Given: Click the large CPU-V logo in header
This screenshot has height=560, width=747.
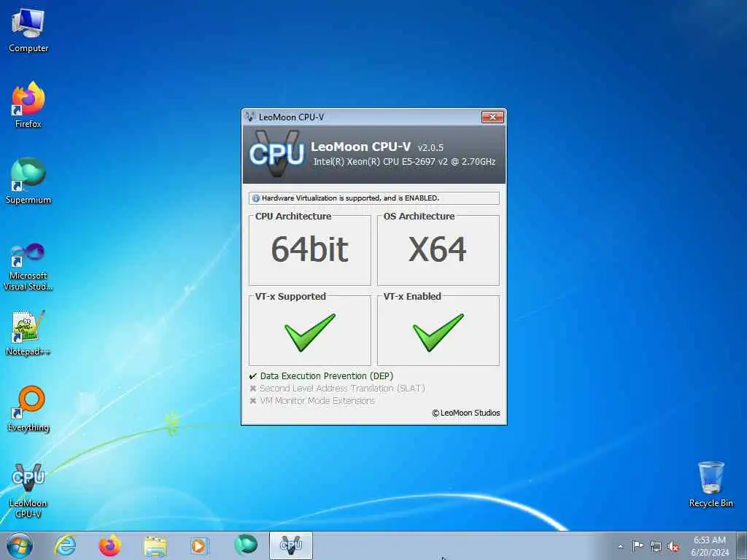Looking at the screenshot, I should pos(276,154).
